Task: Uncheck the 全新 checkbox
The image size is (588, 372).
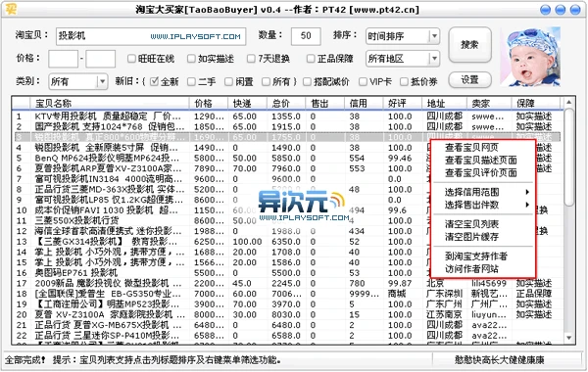Action: click(154, 81)
